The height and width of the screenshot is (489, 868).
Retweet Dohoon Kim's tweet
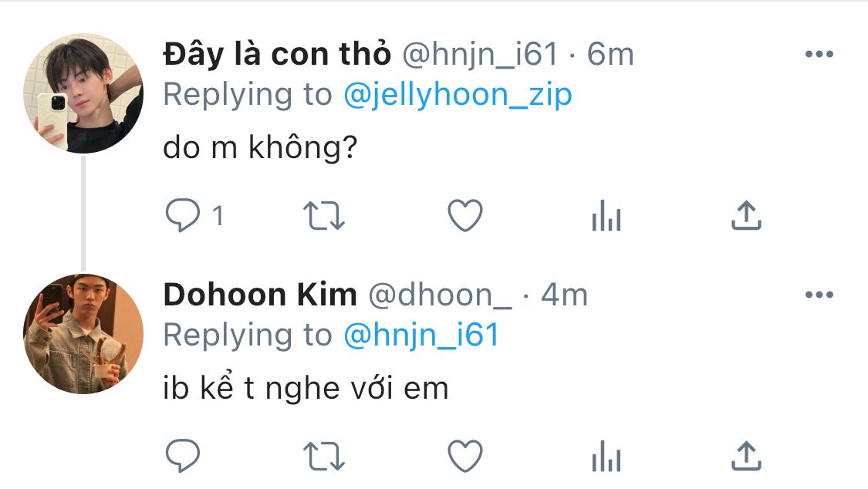324,457
